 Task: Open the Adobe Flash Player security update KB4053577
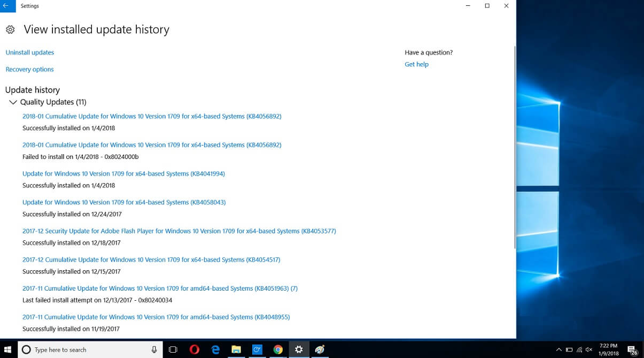pos(179,231)
